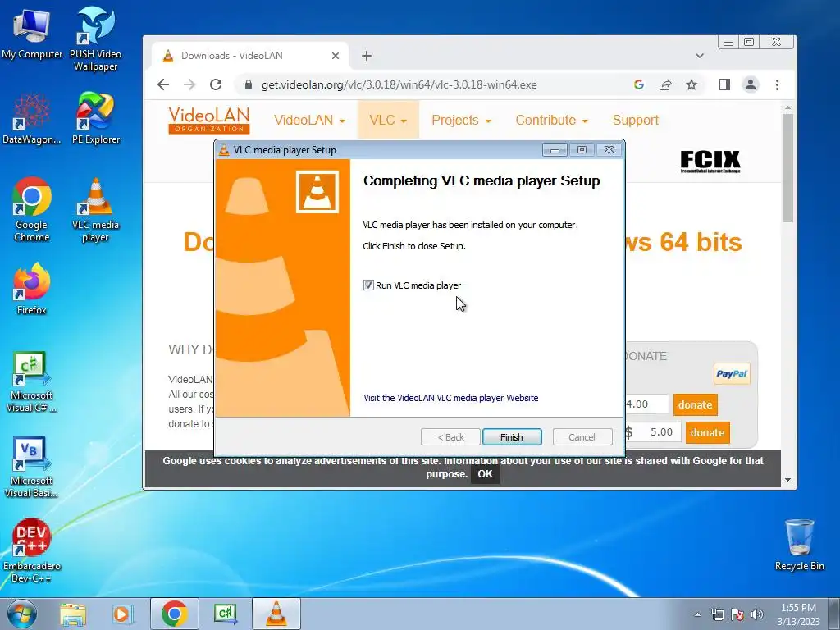Open PUSH Video Wallpaper desktop shortcut

[x=95, y=39]
